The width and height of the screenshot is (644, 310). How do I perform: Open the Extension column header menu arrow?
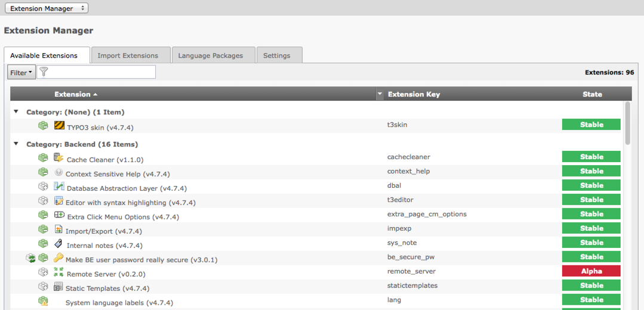click(x=380, y=94)
